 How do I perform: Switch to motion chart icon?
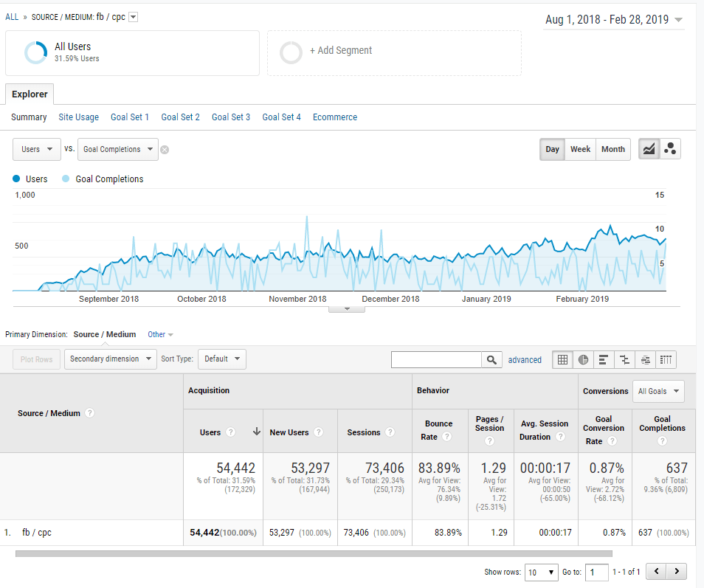pos(670,149)
